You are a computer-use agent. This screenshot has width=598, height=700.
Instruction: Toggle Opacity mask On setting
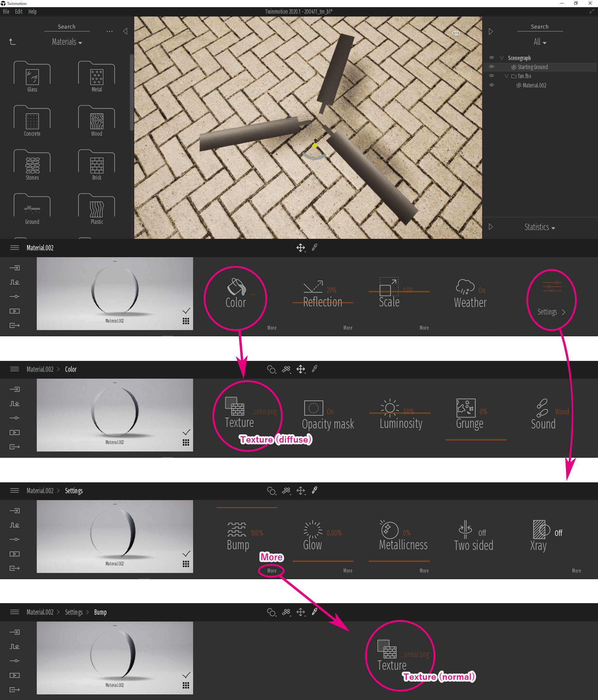coord(330,412)
